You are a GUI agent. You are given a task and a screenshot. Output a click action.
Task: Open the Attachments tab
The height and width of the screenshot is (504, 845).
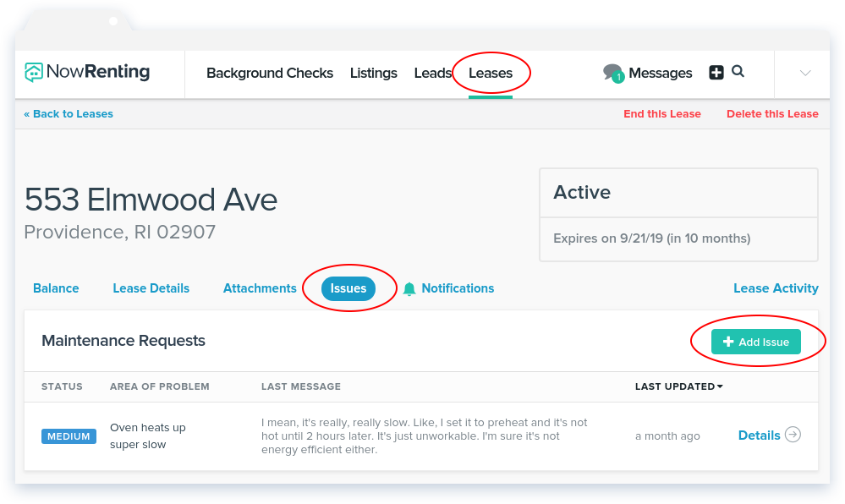[260, 288]
